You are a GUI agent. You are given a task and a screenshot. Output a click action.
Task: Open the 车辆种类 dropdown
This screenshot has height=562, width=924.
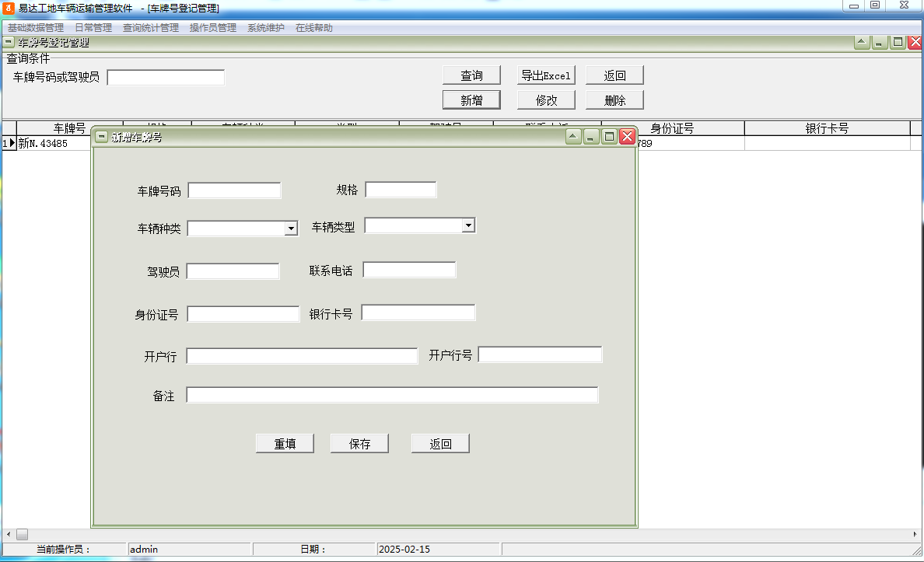coord(292,228)
